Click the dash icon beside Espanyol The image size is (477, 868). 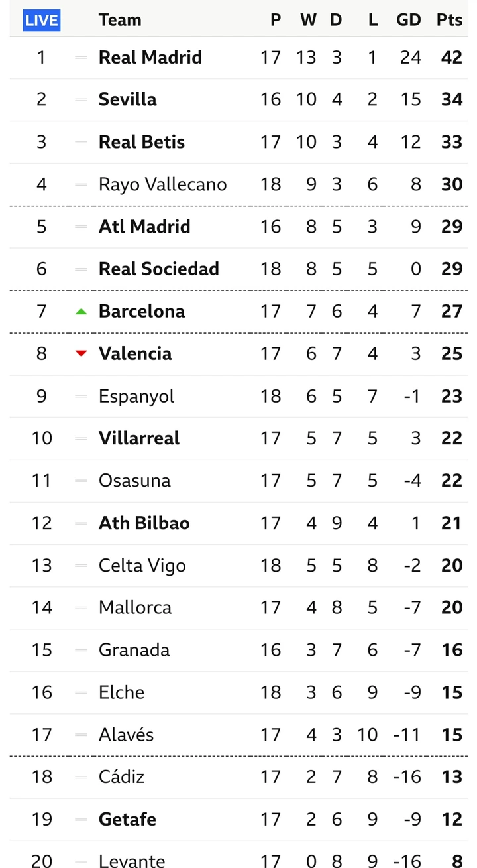coord(81,397)
